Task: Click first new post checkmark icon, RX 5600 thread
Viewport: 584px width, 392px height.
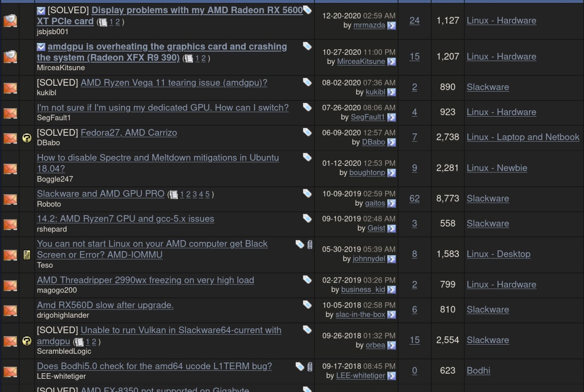Action: [41, 10]
